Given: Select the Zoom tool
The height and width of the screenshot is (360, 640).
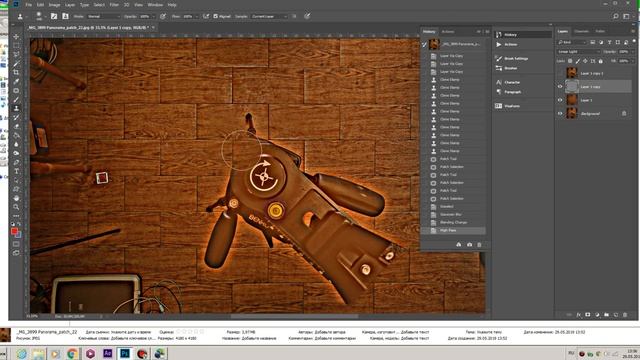Looking at the screenshot, I should pyautogui.click(x=16, y=207).
